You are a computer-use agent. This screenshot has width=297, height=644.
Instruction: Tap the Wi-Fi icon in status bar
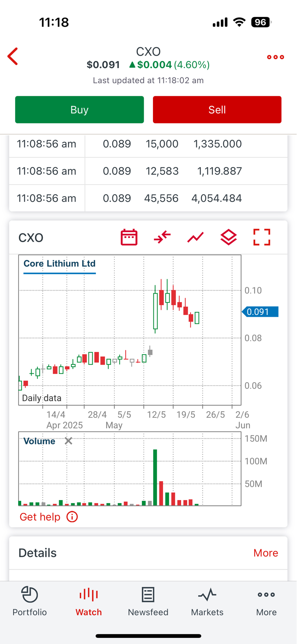tap(239, 22)
